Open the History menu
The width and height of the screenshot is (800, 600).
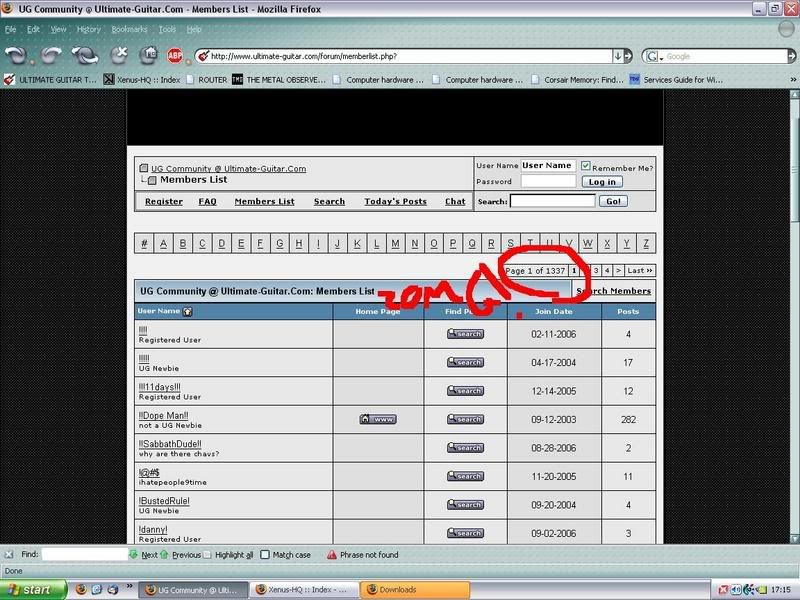89,30
